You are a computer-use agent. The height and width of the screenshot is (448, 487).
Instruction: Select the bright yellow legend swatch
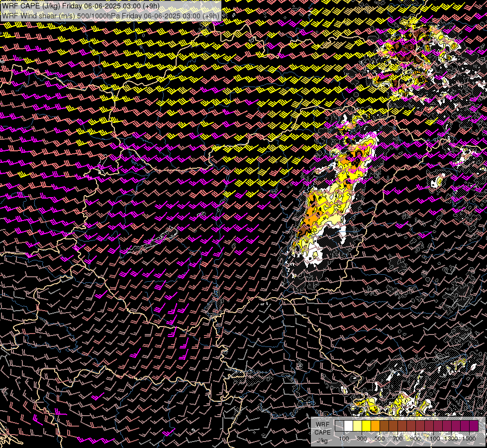click(x=367, y=426)
